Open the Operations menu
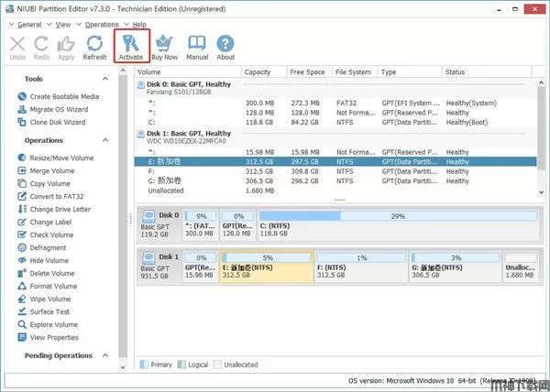 pos(101,24)
